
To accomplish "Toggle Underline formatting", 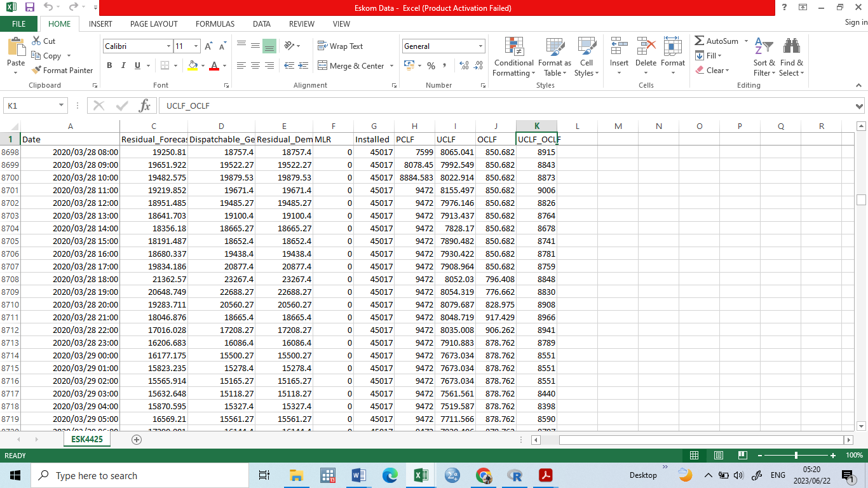I will click(137, 65).
